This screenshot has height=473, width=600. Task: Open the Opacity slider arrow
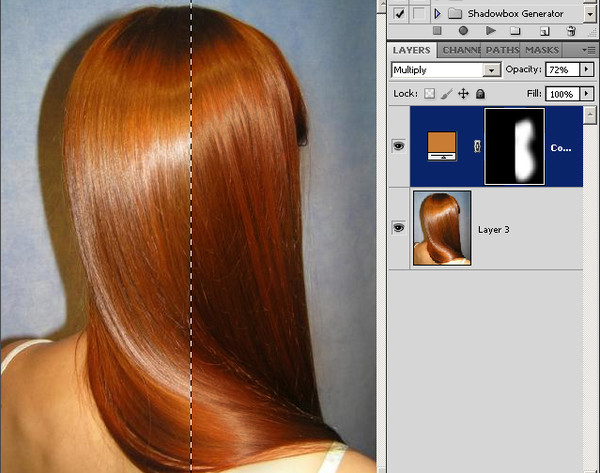pyautogui.click(x=587, y=70)
